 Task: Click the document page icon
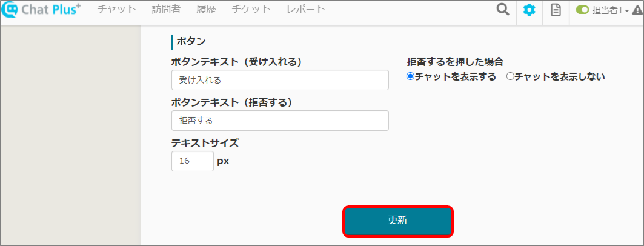click(556, 10)
